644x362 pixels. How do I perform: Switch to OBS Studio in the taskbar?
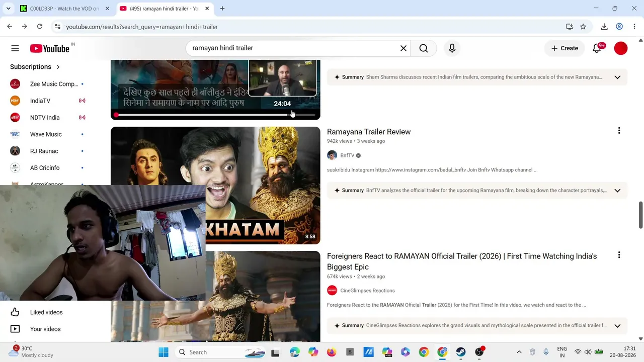coord(479,352)
